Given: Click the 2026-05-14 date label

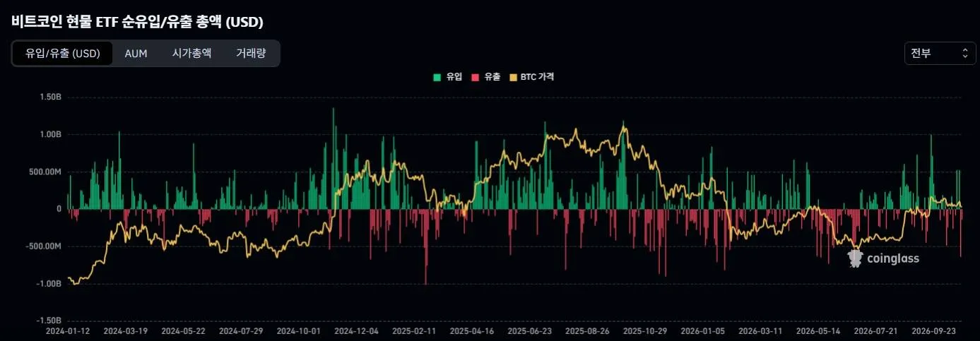Looking at the screenshot, I should 818,330.
